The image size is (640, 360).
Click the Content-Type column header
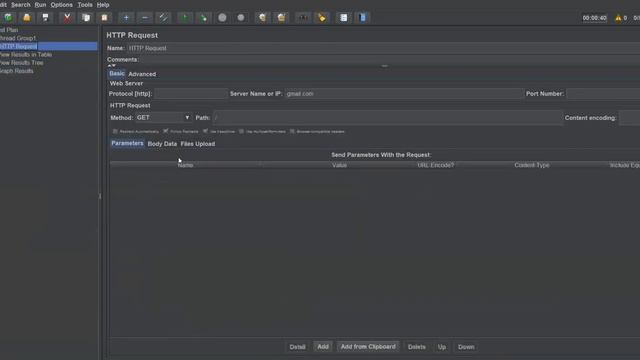pyautogui.click(x=532, y=165)
